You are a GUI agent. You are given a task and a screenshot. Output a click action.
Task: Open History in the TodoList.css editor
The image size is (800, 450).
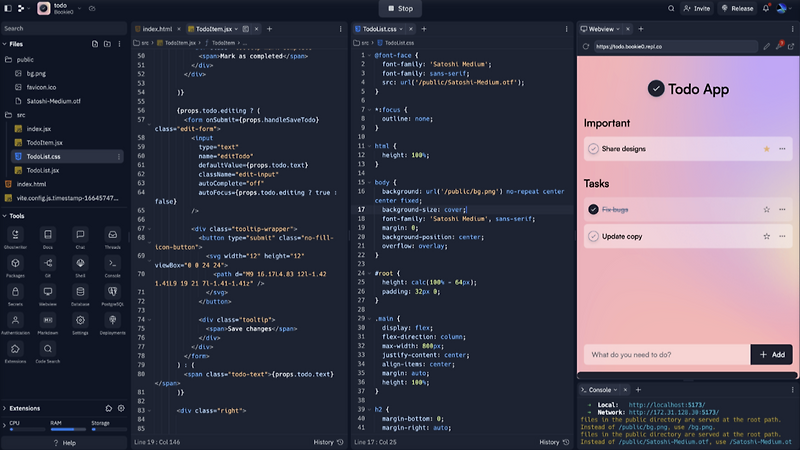click(554, 442)
